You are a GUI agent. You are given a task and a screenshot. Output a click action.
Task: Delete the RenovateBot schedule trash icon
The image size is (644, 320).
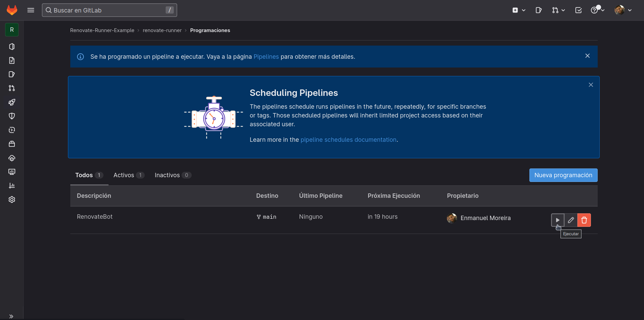[x=584, y=220]
